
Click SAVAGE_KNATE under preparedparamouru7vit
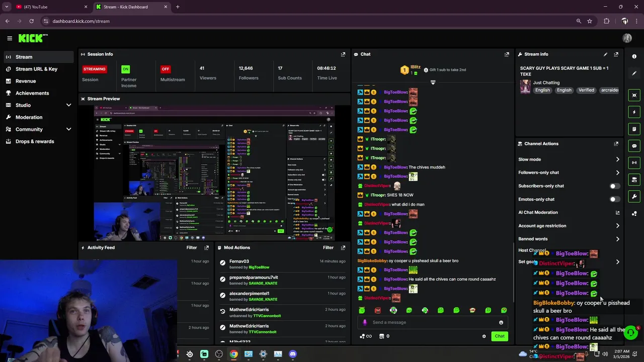coord(263,284)
